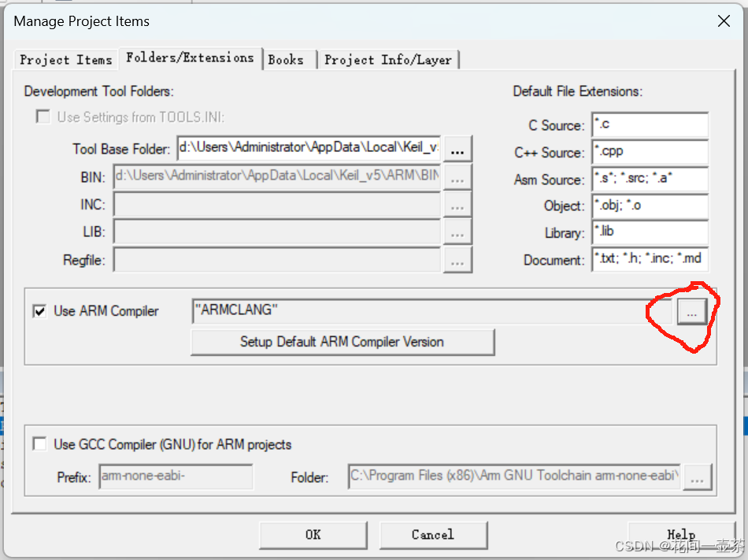The width and height of the screenshot is (748, 560).
Task: Uncheck the Use ARM Compiler checkbox
Action: click(x=39, y=311)
